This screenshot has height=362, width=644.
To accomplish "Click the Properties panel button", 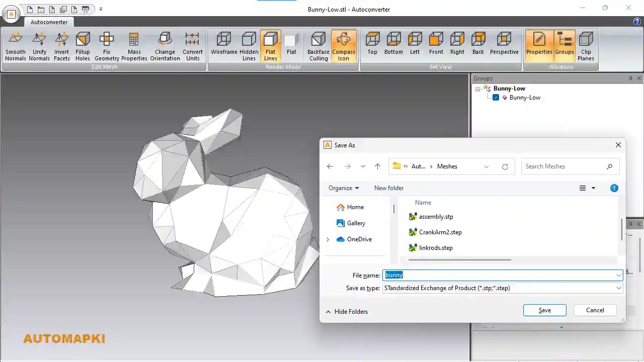I will coord(539,46).
